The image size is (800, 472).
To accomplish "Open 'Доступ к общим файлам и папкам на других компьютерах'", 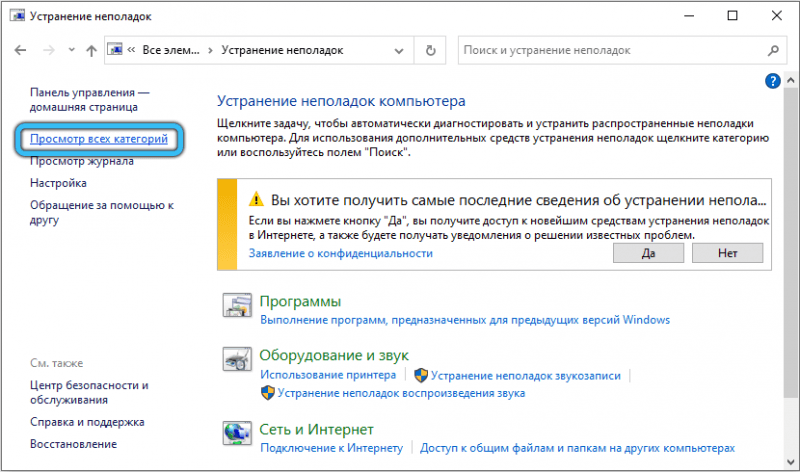I will pyautogui.click(x=577, y=448).
